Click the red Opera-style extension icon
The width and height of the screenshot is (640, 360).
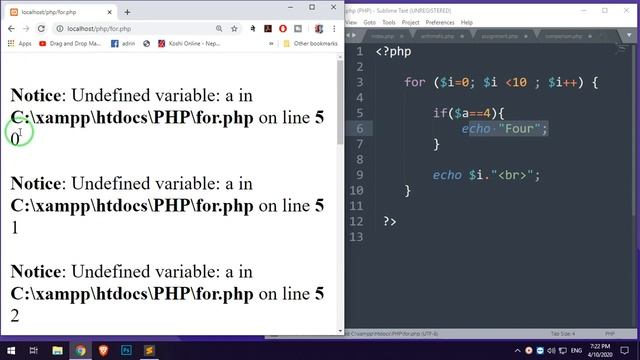coord(283,29)
